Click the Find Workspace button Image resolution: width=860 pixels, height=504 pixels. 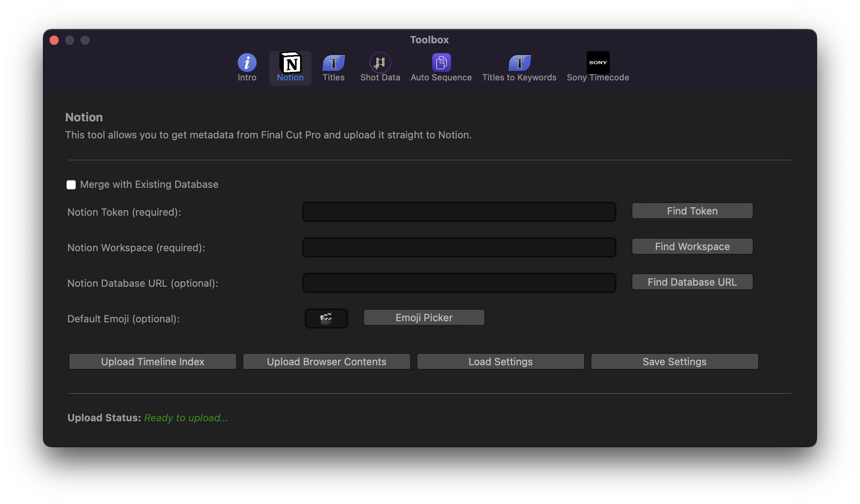pyautogui.click(x=692, y=247)
